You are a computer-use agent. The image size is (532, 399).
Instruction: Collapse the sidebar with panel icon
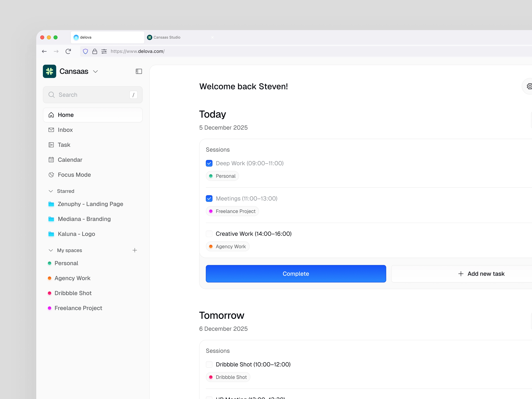coord(139,71)
